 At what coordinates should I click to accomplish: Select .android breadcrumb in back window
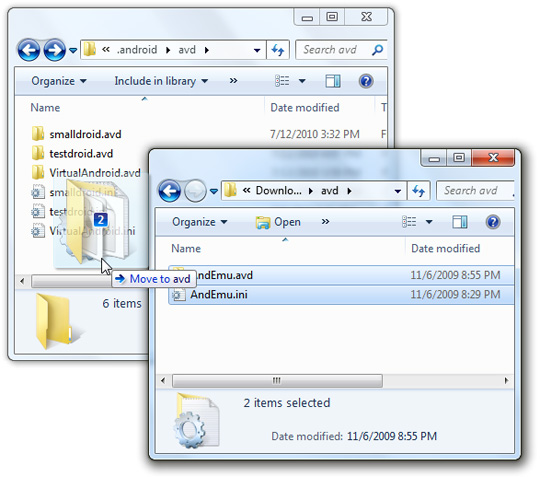(137, 50)
